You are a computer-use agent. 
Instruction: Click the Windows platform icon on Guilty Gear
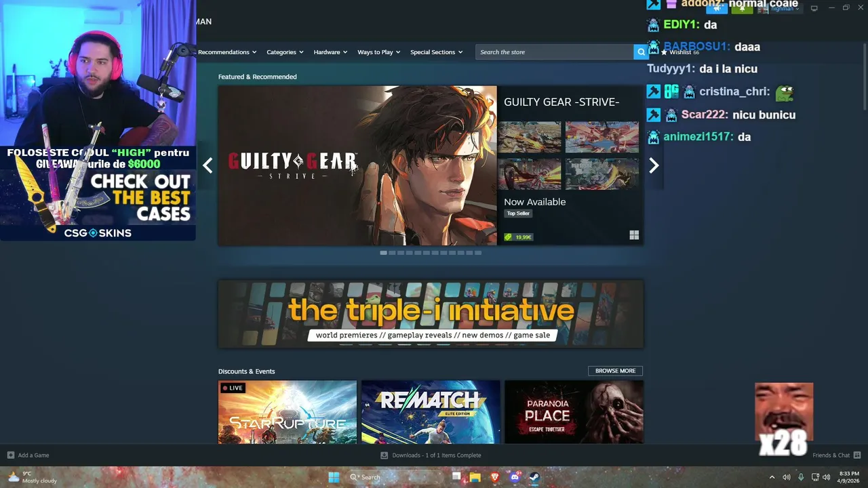point(634,235)
